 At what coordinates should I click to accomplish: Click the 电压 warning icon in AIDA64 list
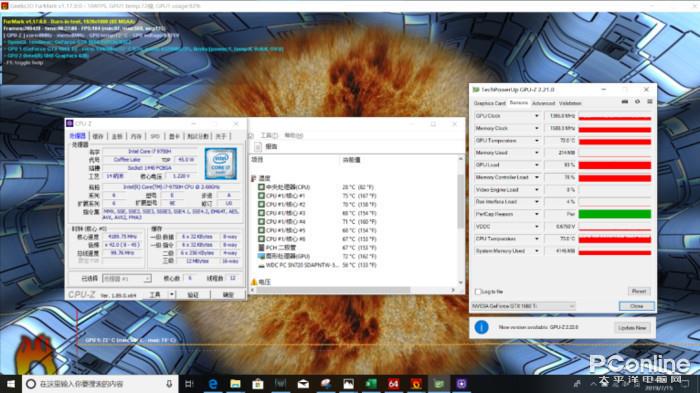[x=254, y=282]
